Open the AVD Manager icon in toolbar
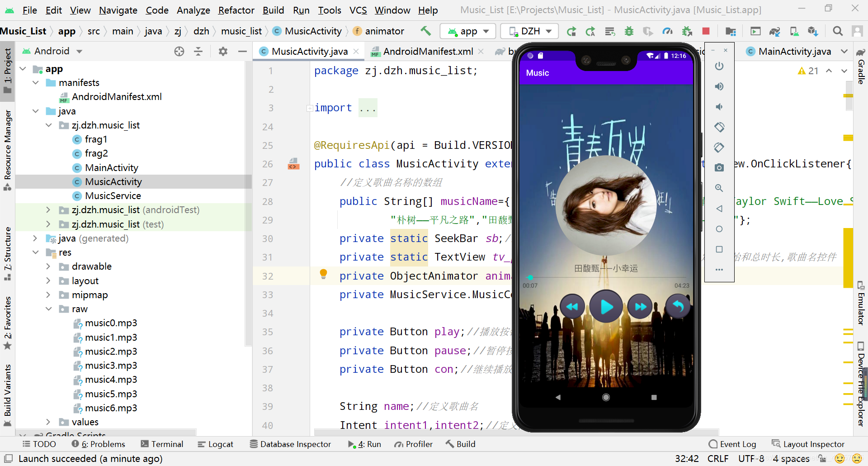The image size is (868, 466). [794, 31]
